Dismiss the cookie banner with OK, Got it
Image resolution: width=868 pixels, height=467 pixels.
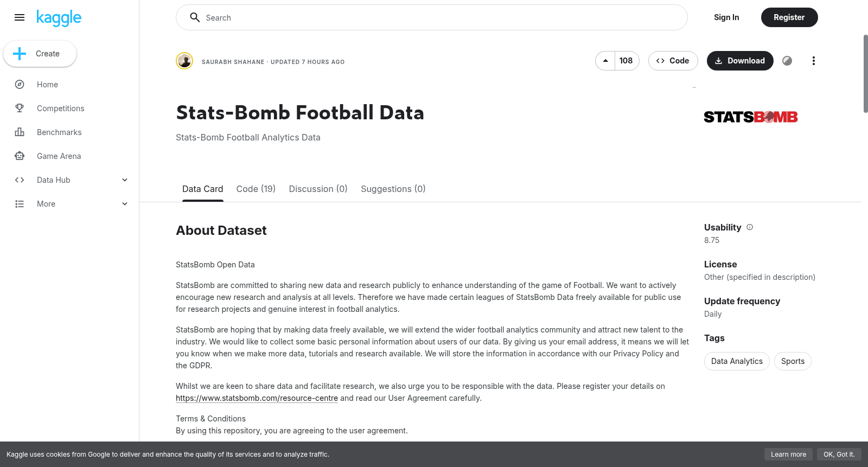pos(839,455)
